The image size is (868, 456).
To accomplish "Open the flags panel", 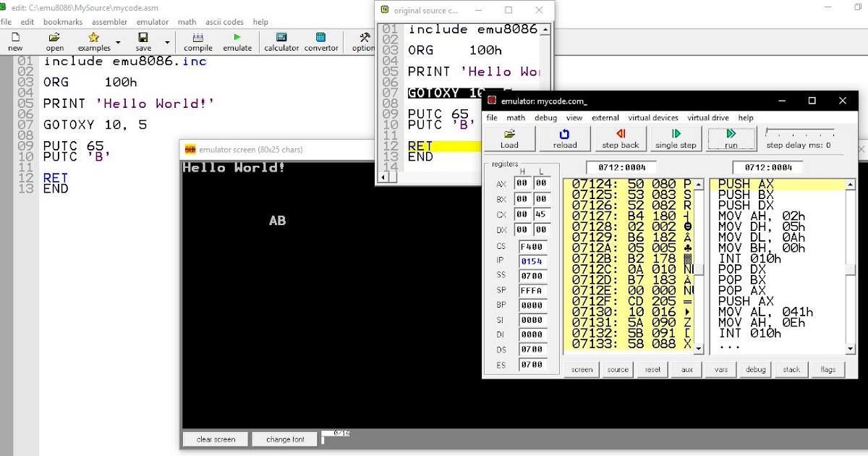I will point(828,369).
